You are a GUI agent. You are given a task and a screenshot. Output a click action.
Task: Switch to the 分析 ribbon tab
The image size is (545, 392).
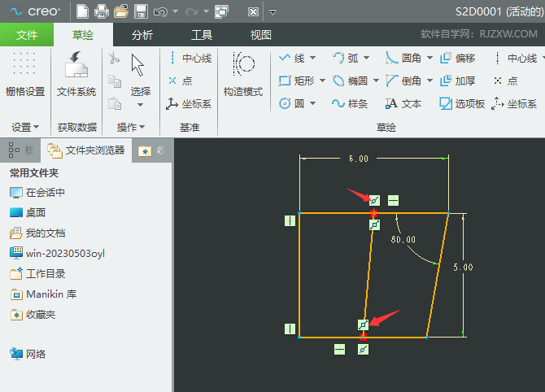[142, 35]
